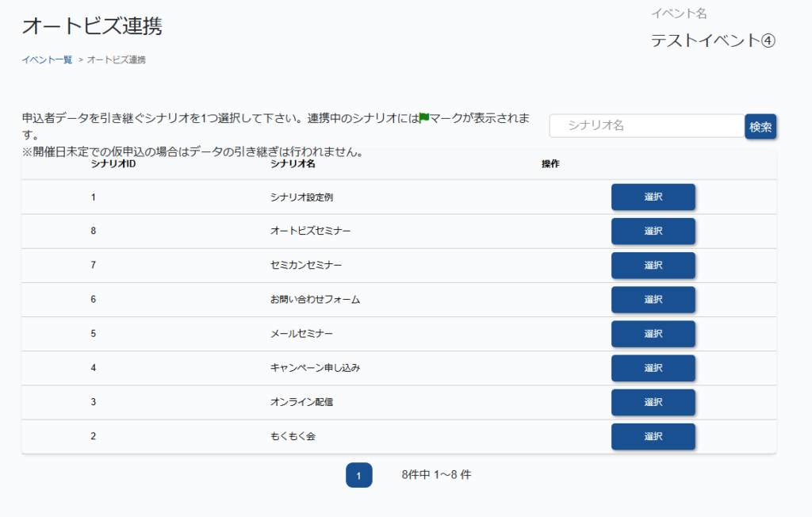Select the オートビズセミナー scenario with 選択

pos(653,231)
